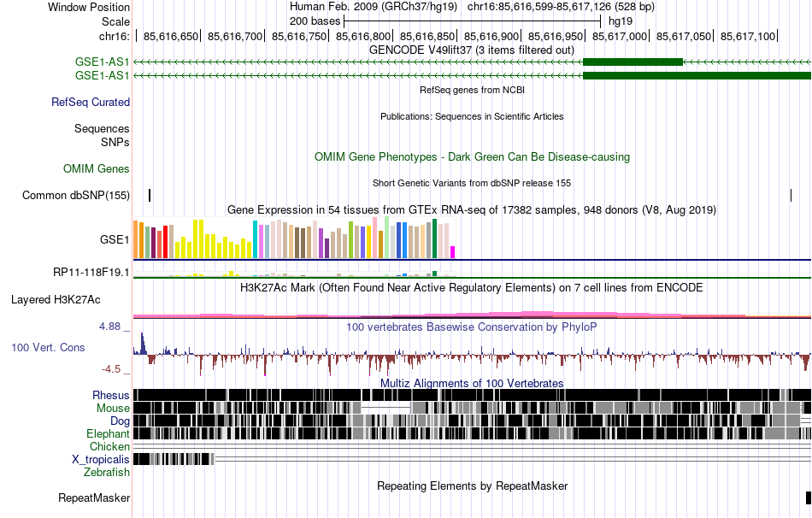Click the first GSE1-AS1 track label
This screenshot has height=518, width=812.
pos(102,62)
